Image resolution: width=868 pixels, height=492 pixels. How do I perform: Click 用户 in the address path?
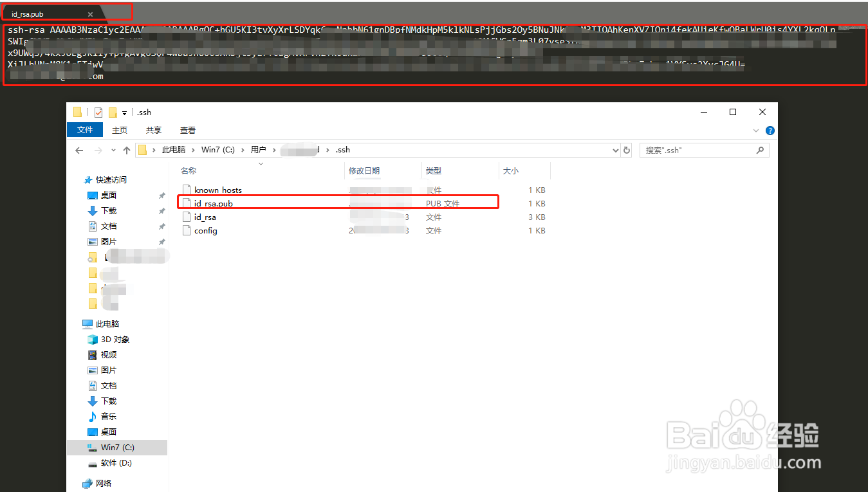coord(259,150)
